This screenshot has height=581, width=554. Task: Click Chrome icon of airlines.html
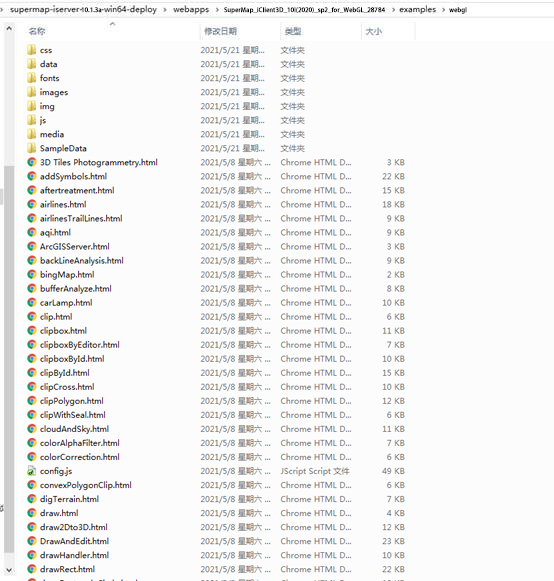pos(32,204)
